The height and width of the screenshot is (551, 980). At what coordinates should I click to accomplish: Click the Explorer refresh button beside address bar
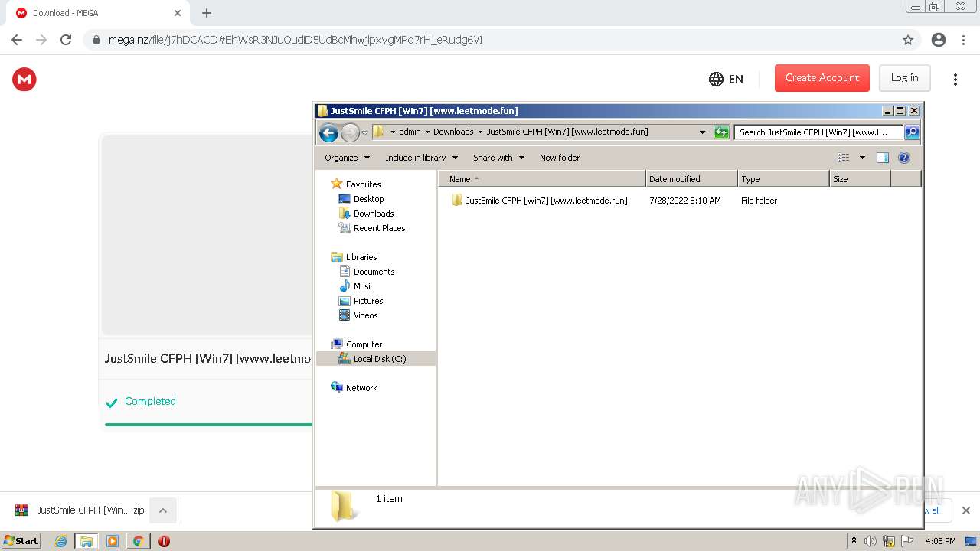pos(721,132)
